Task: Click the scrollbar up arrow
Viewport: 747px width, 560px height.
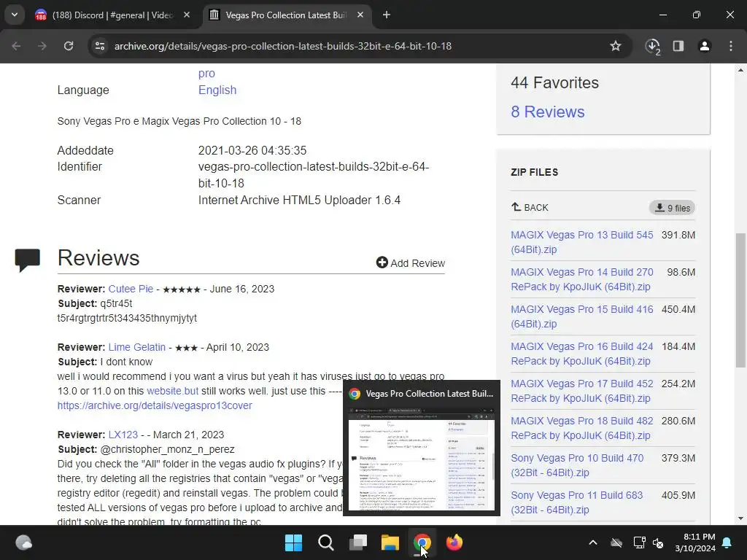Action: tap(740, 70)
